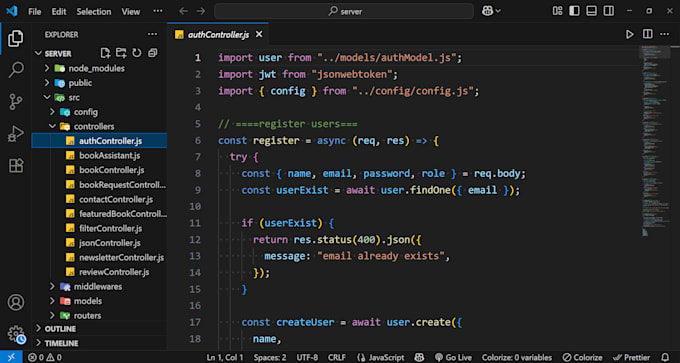Change indentation via Spaces: 2
The height and width of the screenshot is (363, 680).
[x=270, y=357]
